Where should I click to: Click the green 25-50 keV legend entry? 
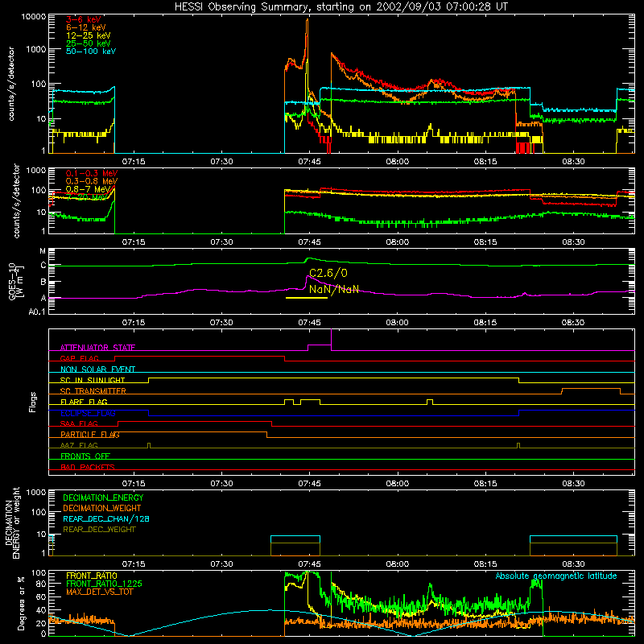click(x=88, y=43)
